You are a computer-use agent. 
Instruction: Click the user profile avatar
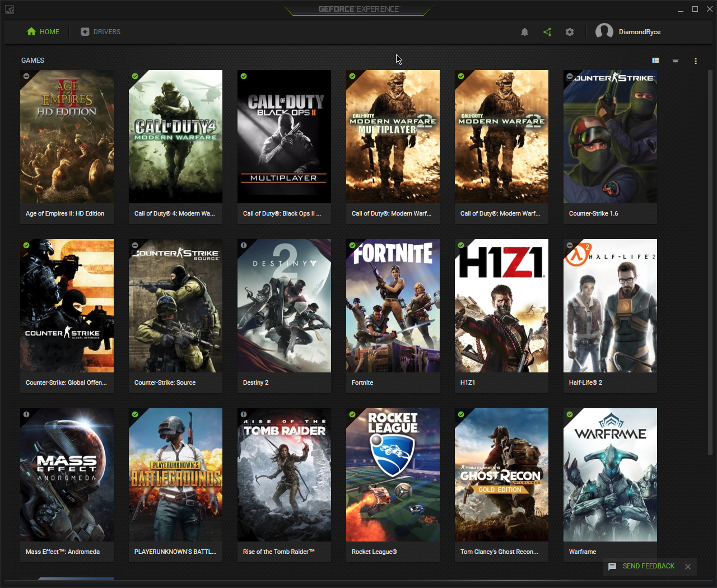pos(604,31)
